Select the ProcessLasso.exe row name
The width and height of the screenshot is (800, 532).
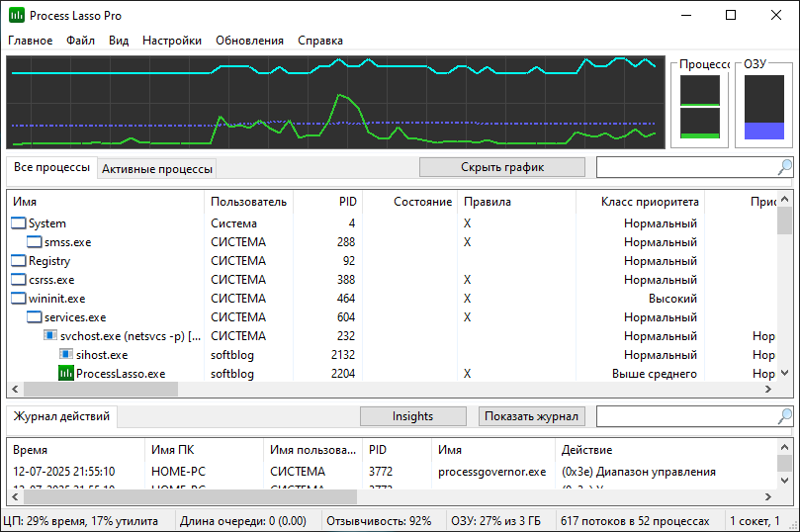[121, 374]
